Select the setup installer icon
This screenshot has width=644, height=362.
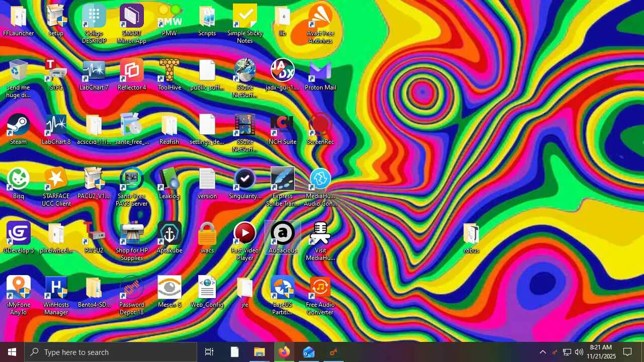click(56, 21)
